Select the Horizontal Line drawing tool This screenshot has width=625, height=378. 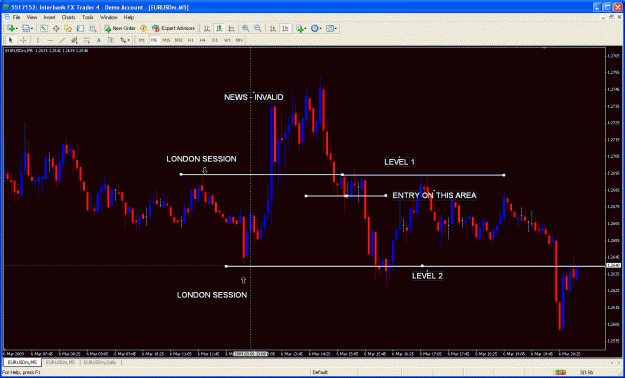point(50,40)
